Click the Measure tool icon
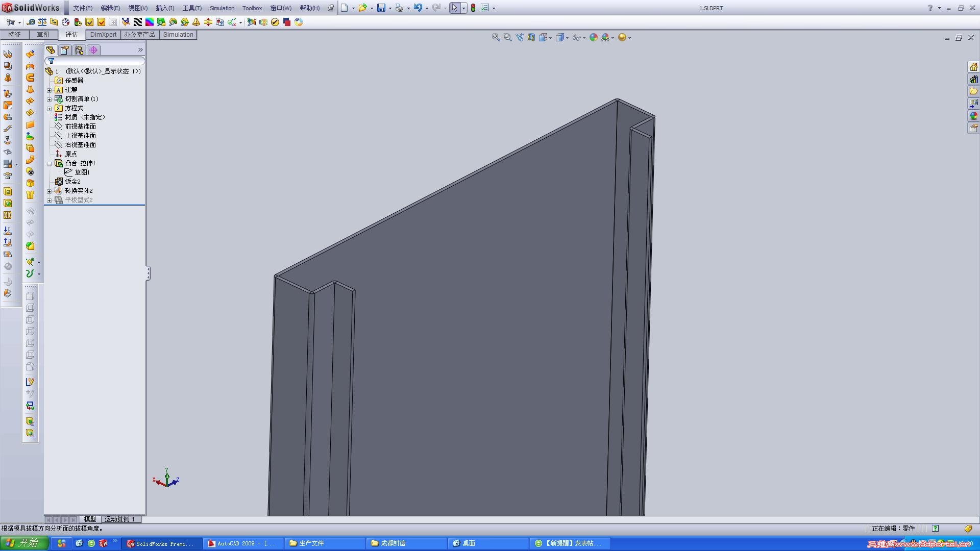 pyautogui.click(x=31, y=22)
